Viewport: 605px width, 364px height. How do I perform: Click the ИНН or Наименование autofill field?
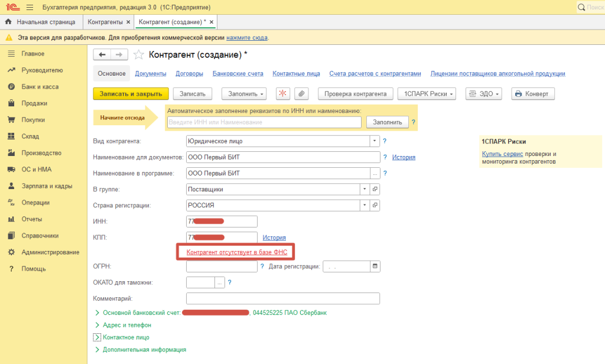tap(264, 122)
